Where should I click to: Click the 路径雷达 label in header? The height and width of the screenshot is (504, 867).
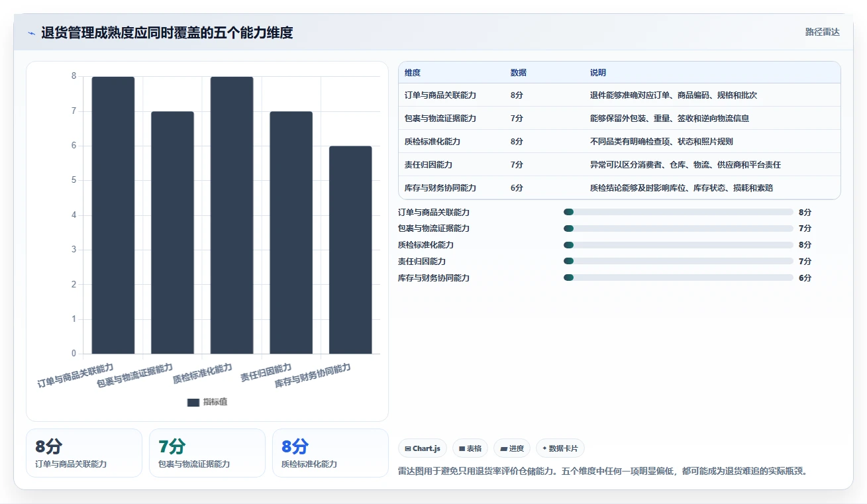pos(823,32)
